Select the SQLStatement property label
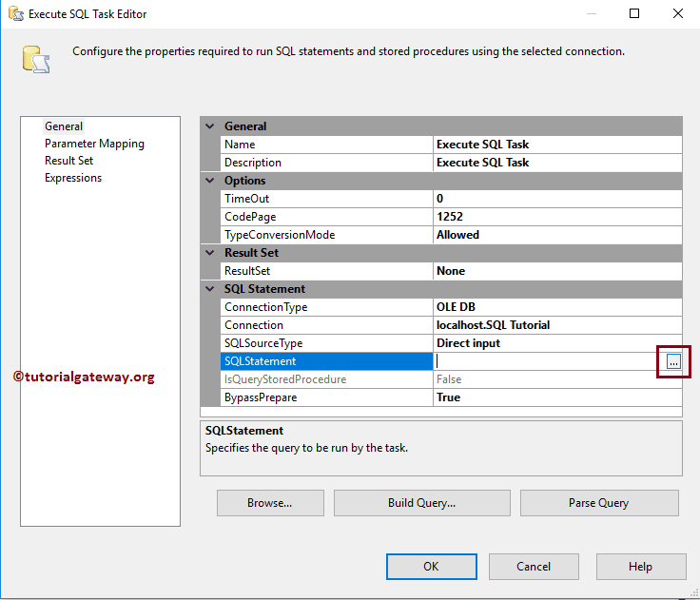700x600 pixels. tap(326, 361)
